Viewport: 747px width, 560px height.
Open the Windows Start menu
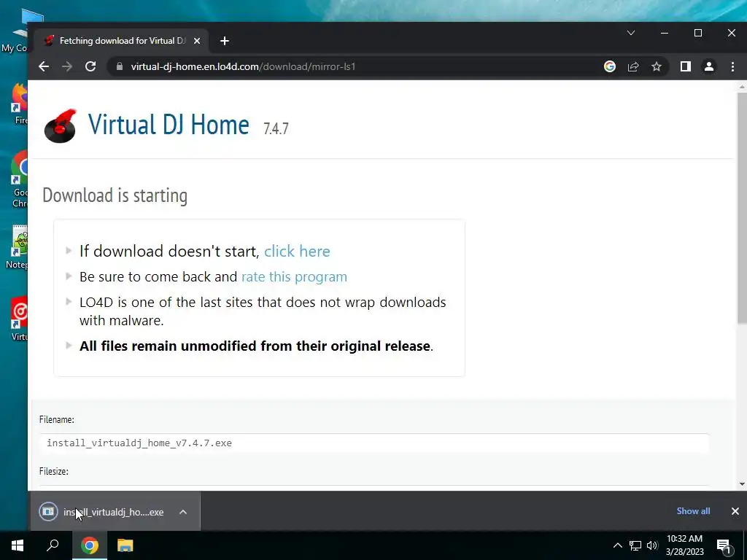click(x=18, y=545)
